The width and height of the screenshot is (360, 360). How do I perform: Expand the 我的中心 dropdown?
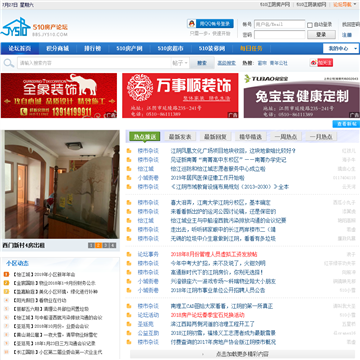pos(341,49)
